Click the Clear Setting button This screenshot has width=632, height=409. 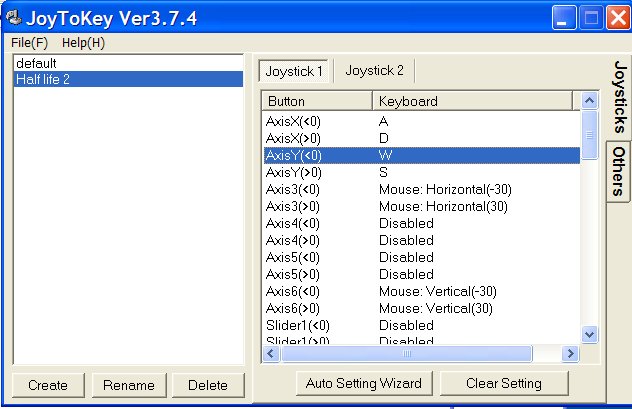point(504,383)
